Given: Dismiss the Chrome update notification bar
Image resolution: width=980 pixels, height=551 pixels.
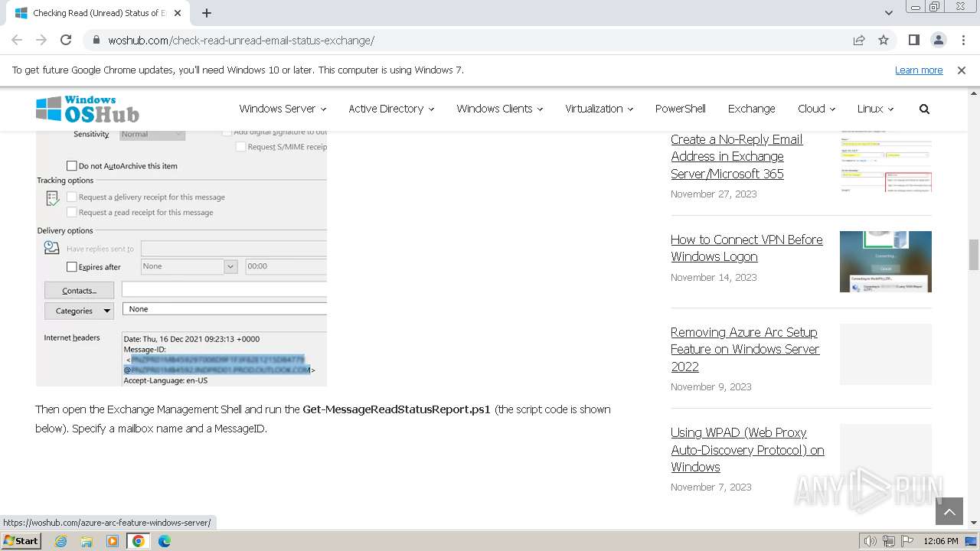Looking at the screenshot, I should coord(962,70).
